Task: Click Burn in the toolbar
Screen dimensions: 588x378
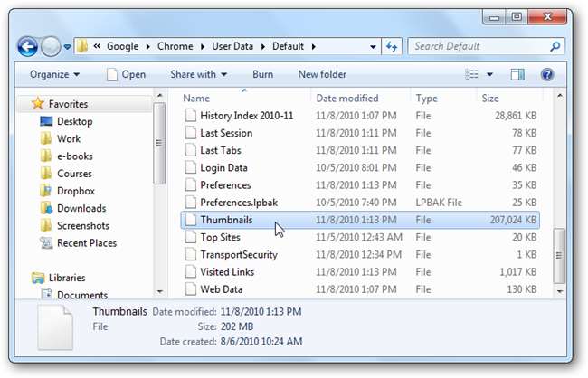Action: click(x=262, y=74)
